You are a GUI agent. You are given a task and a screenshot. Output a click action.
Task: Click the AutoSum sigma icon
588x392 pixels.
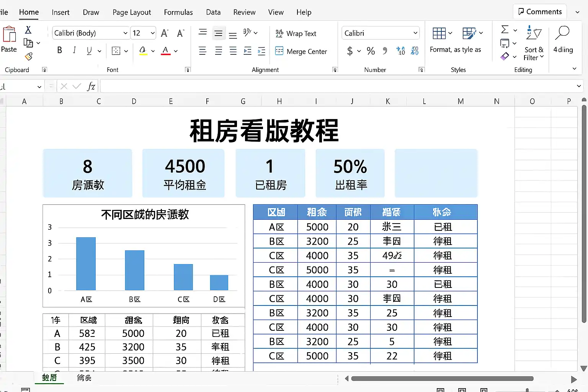click(x=505, y=29)
